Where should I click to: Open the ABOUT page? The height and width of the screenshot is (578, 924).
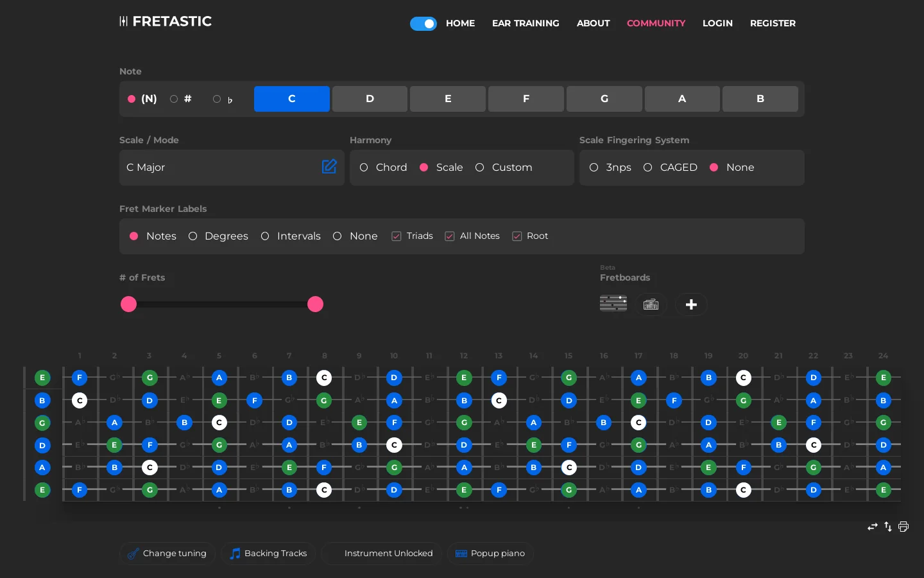pos(593,23)
